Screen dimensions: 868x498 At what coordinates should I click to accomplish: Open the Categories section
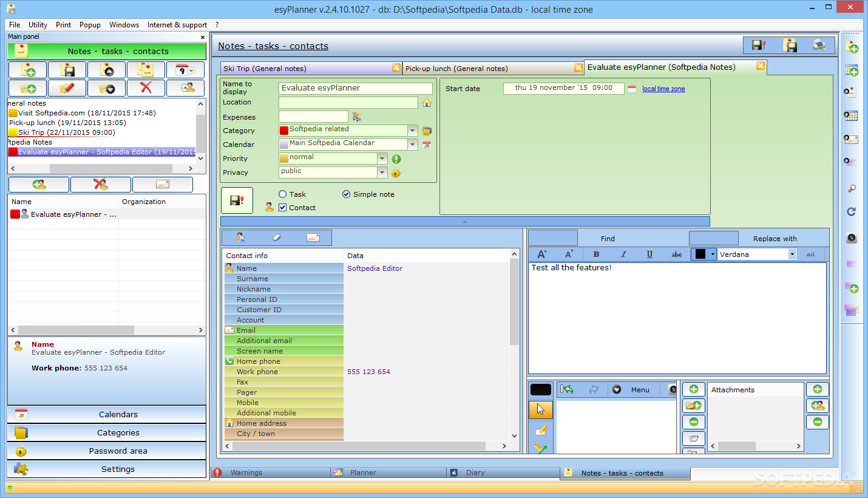[x=107, y=432]
